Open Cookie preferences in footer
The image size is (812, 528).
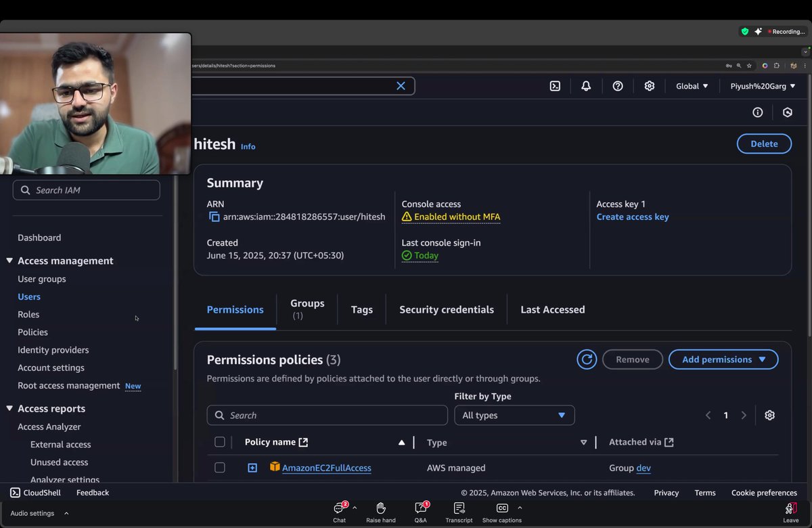click(764, 493)
